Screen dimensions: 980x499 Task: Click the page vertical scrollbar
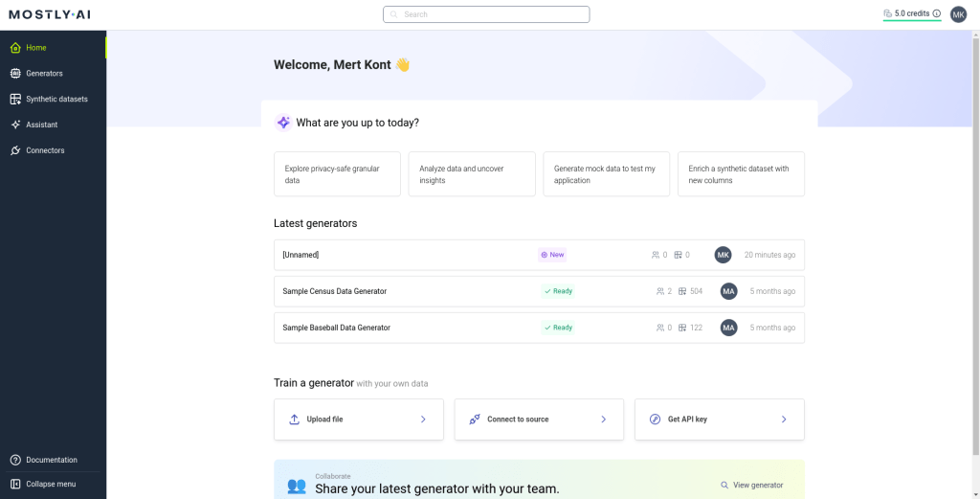point(975,244)
